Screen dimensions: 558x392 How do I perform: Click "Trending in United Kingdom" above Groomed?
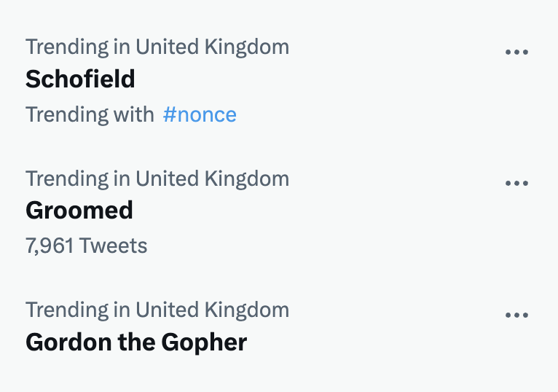click(x=157, y=178)
